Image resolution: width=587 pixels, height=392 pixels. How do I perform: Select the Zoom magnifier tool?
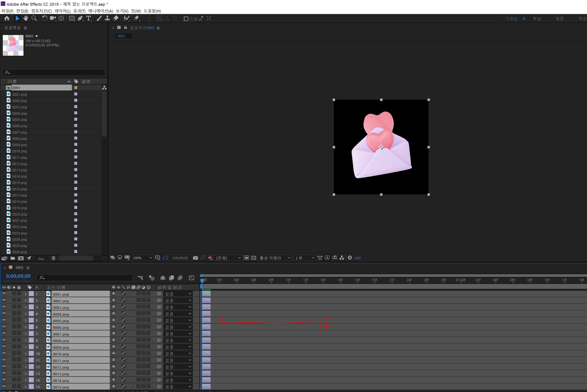click(34, 19)
